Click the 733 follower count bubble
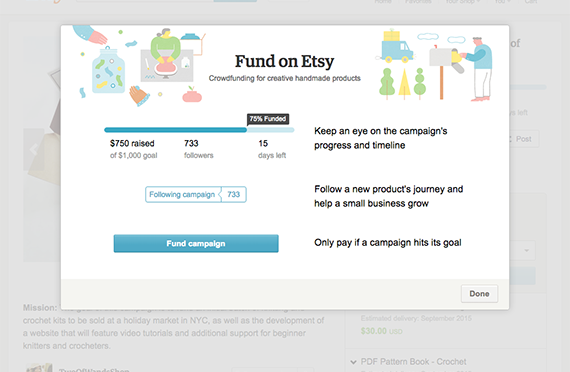Screen dimensions: 570x372 point(234,195)
